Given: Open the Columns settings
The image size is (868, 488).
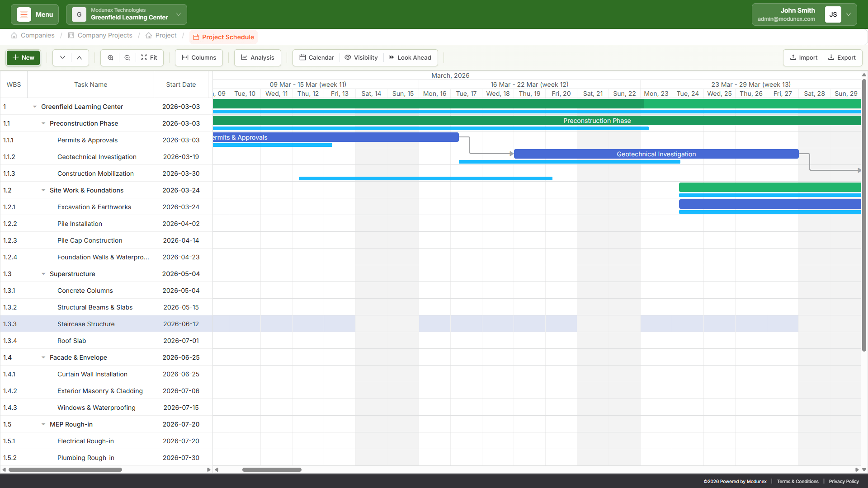Looking at the screenshot, I should click(x=198, y=57).
